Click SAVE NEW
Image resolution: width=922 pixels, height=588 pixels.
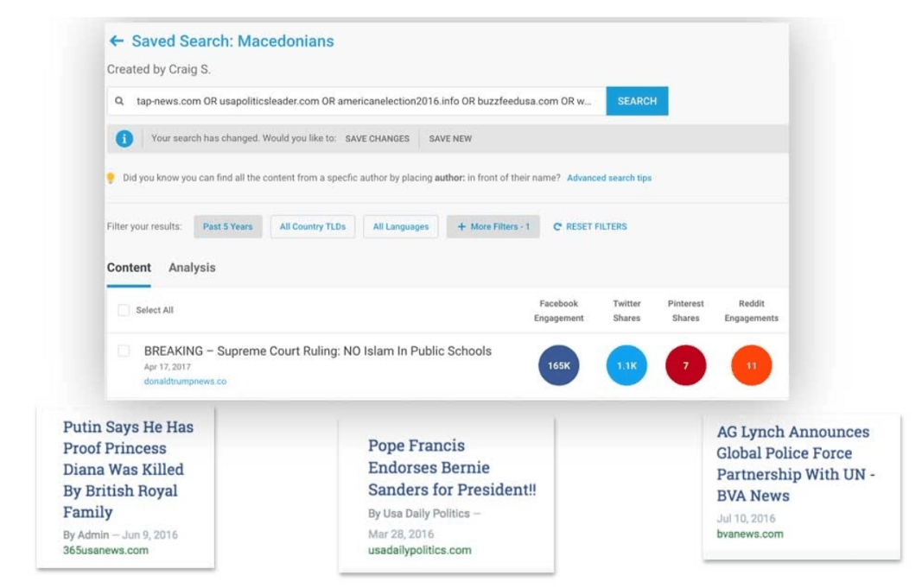(450, 139)
